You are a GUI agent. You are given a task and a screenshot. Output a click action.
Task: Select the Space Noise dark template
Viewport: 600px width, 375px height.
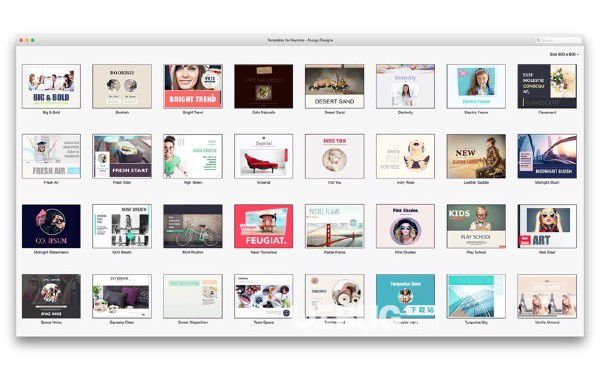51,296
